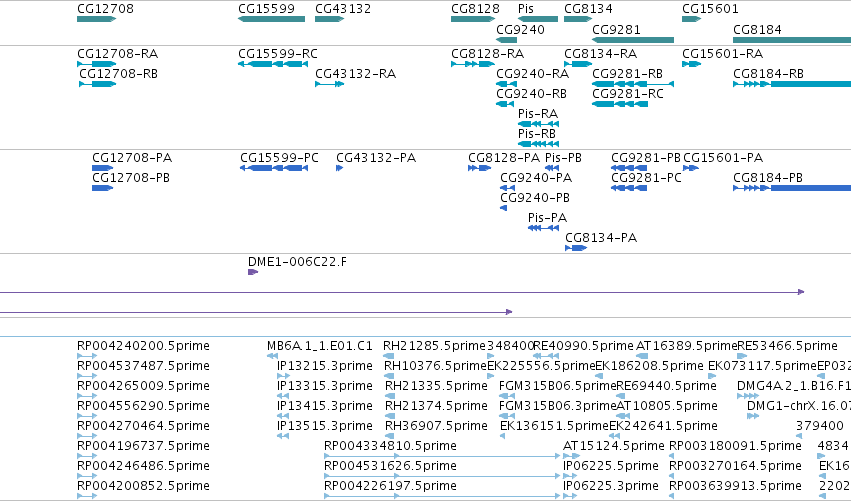The height and width of the screenshot is (501, 851).
Task: Click protein CG9240-PA
Action: coord(507,188)
